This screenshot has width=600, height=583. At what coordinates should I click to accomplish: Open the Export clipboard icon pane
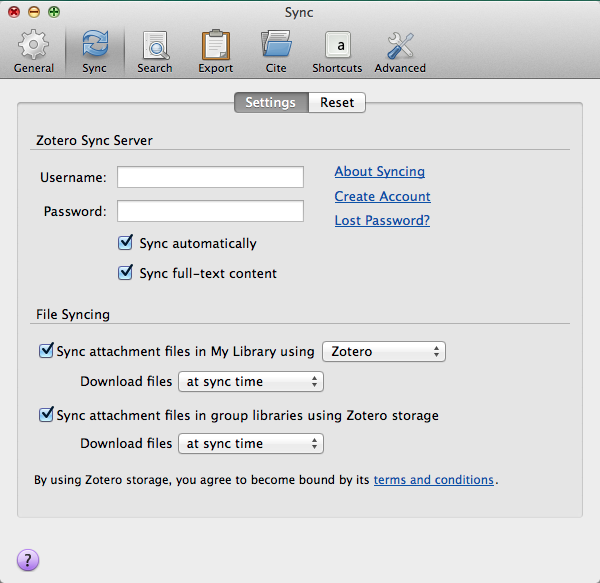click(x=215, y=51)
